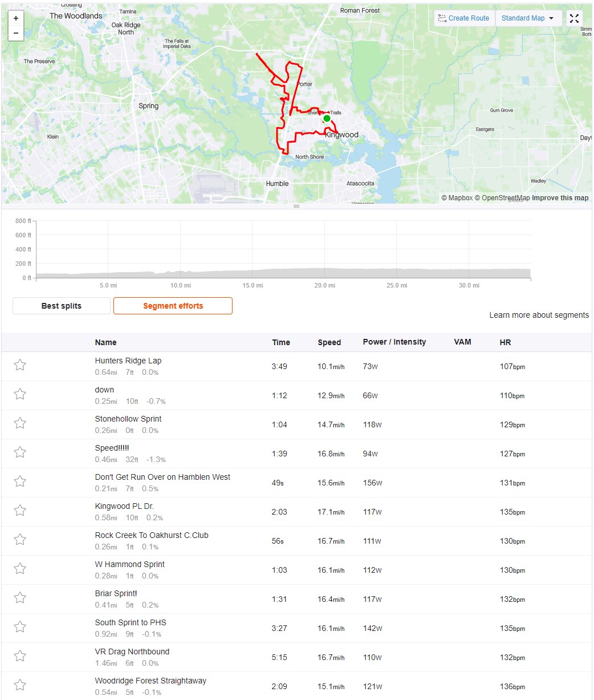Viewport: 594px width, 700px height.
Task: Open the Standard Map dropdown
Action: point(528,18)
